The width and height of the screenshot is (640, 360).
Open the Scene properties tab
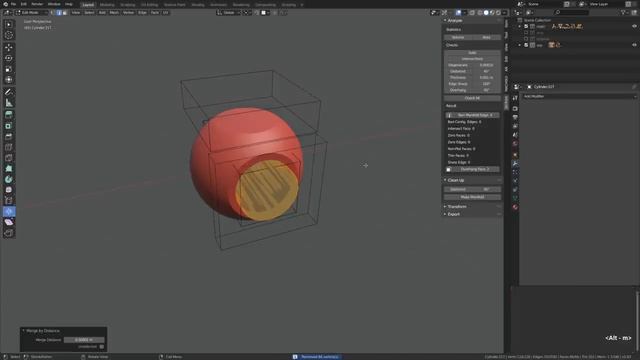tap(515, 135)
